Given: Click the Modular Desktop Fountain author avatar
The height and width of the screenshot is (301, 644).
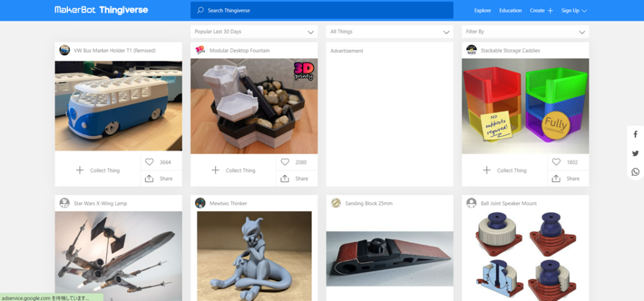Looking at the screenshot, I should coord(200,50).
